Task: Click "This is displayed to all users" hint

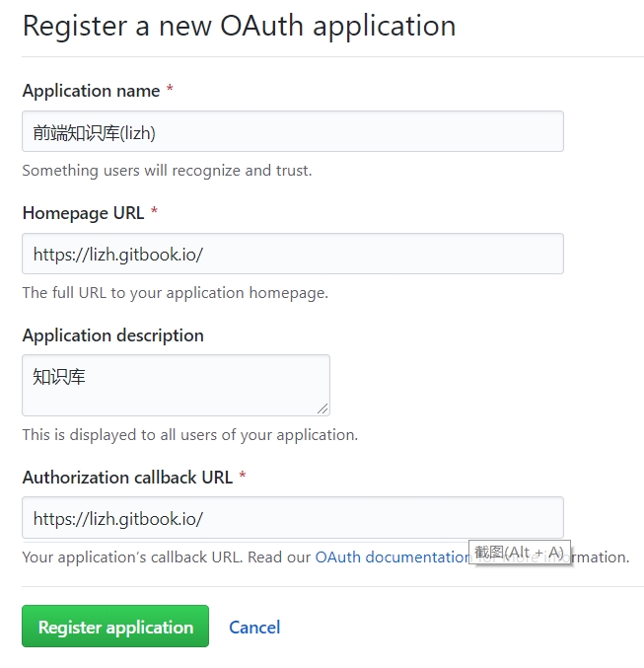Action: [x=189, y=435]
